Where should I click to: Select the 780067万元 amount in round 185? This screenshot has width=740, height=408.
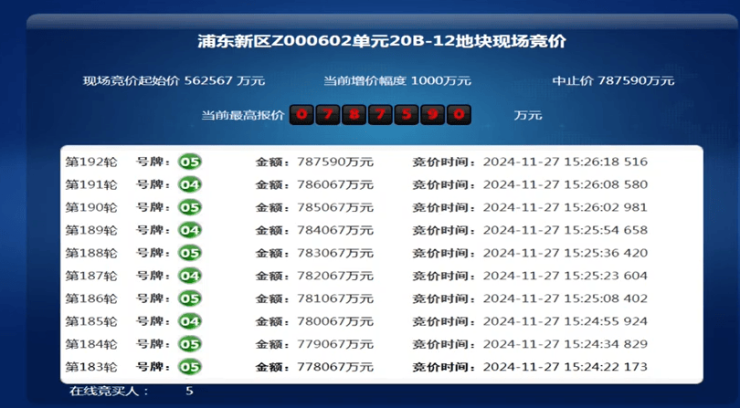(335, 321)
